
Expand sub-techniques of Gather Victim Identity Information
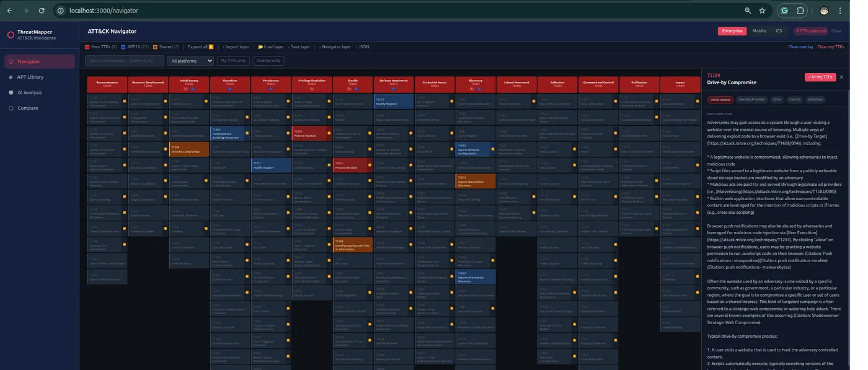coord(124,100)
